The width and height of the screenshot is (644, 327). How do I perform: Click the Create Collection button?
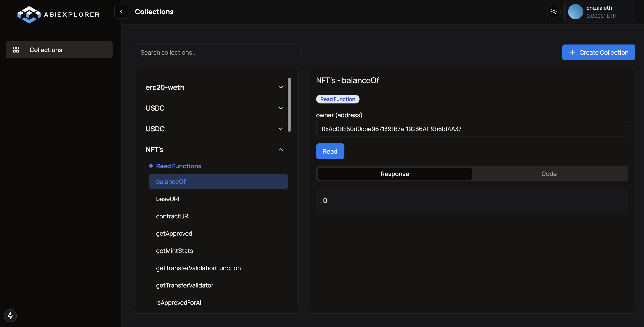click(598, 52)
